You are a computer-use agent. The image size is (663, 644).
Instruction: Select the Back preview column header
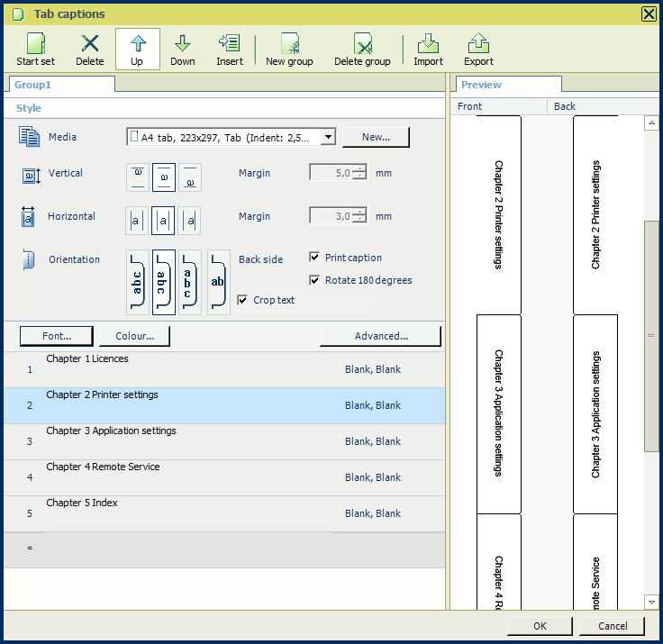click(565, 106)
